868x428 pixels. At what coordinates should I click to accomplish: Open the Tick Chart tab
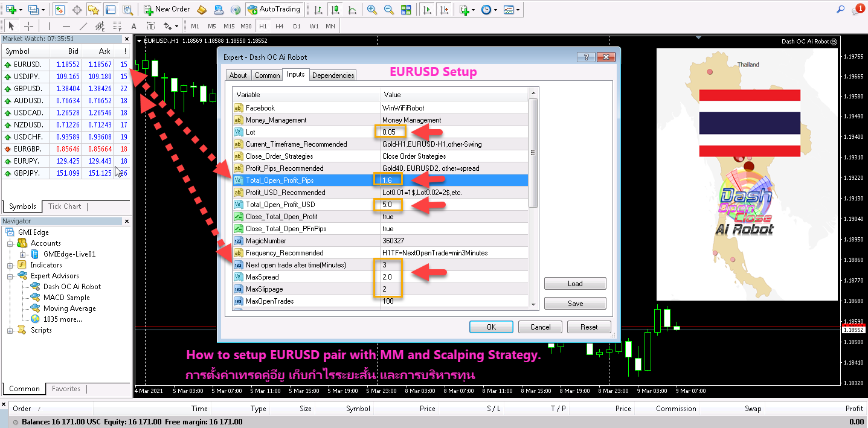point(65,206)
